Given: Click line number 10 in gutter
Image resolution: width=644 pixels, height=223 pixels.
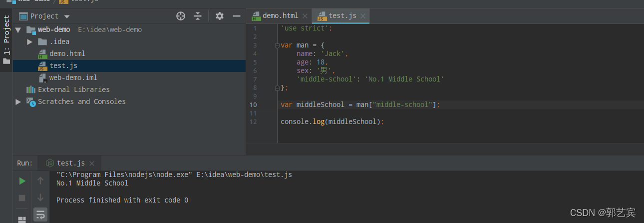Looking at the screenshot, I should (253, 104).
